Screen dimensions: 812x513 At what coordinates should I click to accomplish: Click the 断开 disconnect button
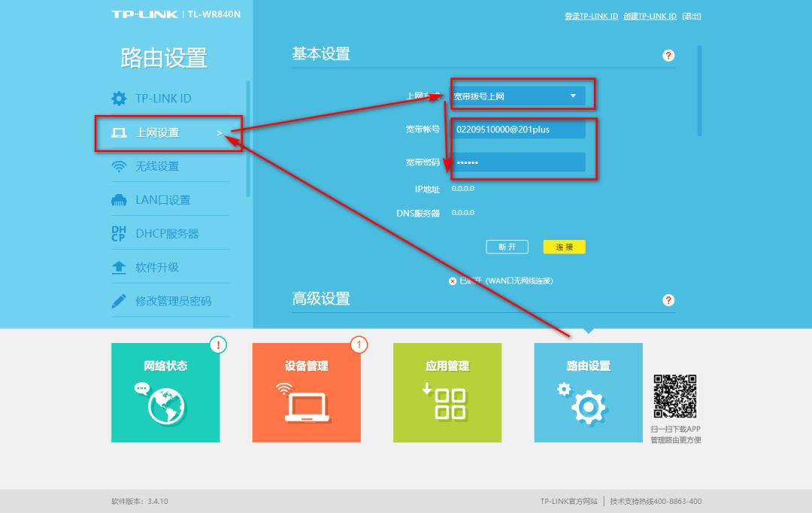pos(507,247)
